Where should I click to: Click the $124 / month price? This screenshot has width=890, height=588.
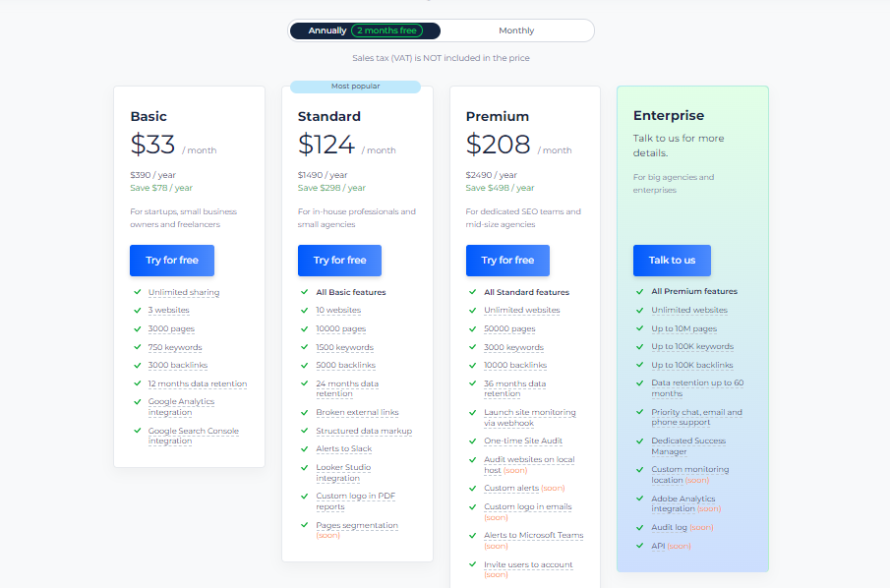pyautogui.click(x=346, y=145)
